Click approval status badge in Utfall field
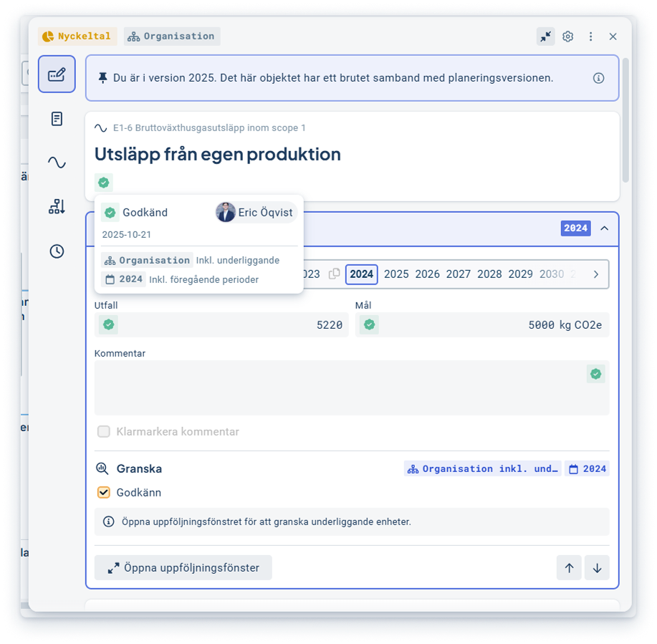The image size is (657, 644). [109, 325]
